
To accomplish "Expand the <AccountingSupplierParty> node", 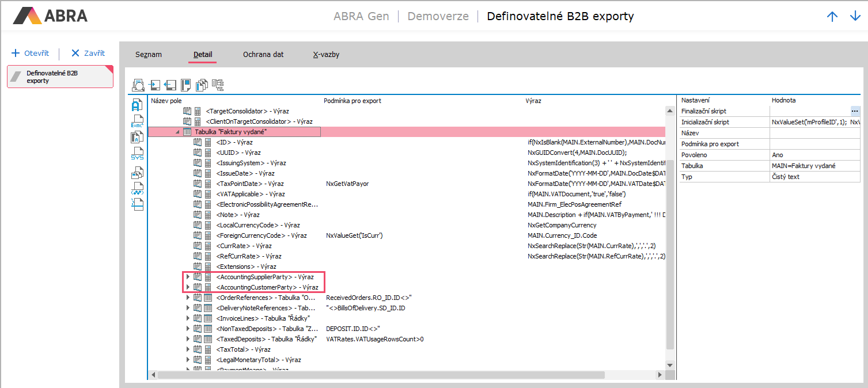I will pyautogui.click(x=188, y=277).
